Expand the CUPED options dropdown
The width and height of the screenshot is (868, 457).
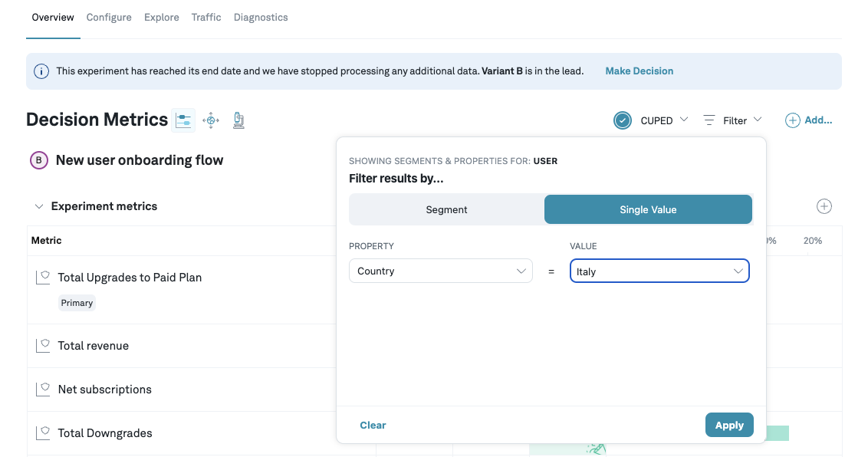pos(683,120)
